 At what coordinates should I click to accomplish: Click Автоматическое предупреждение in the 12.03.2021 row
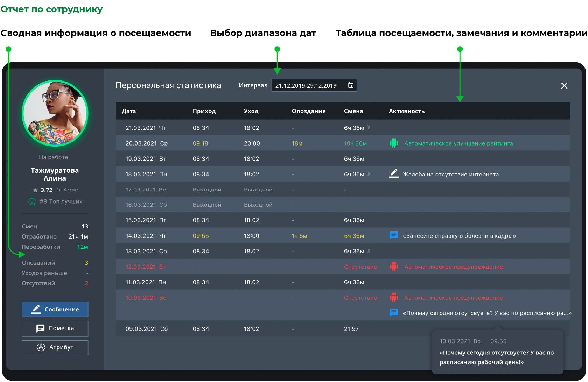pyautogui.click(x=454, y=267)
